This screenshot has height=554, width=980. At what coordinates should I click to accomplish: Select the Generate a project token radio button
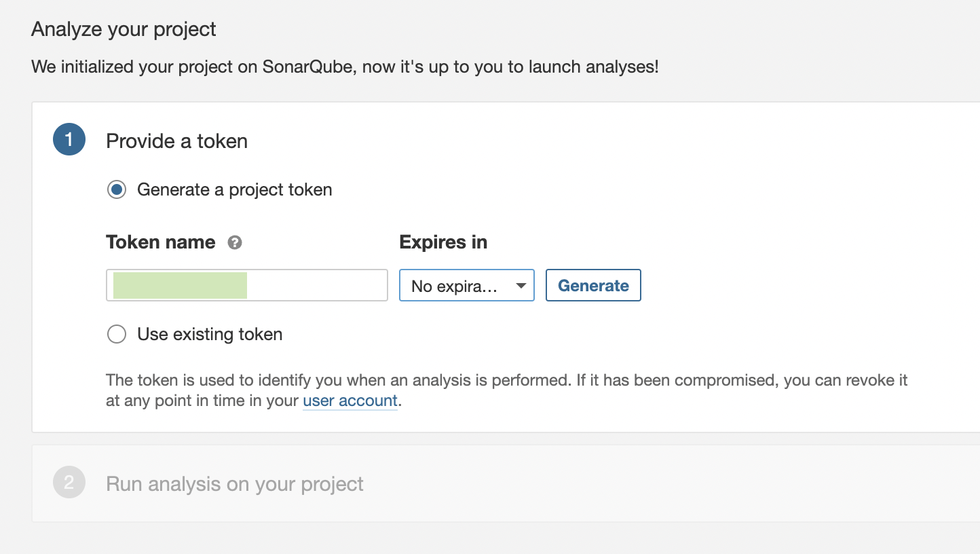[x=117, y=190]
